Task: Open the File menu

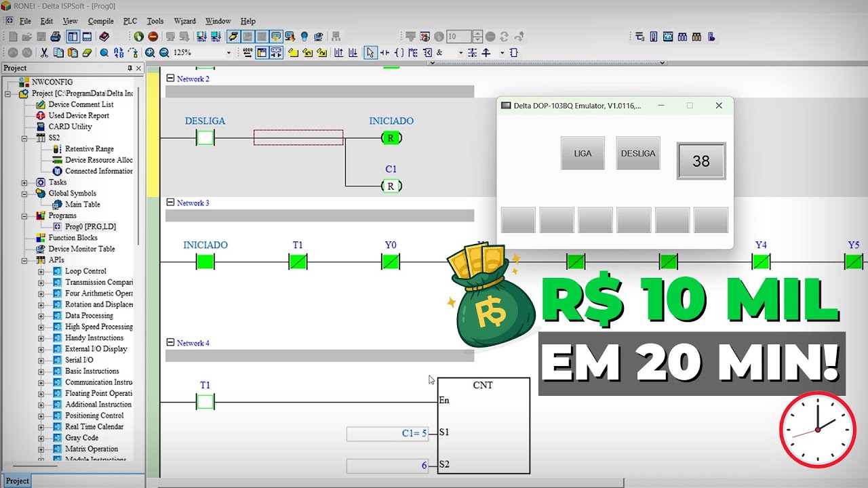Action: click(25, 21)
